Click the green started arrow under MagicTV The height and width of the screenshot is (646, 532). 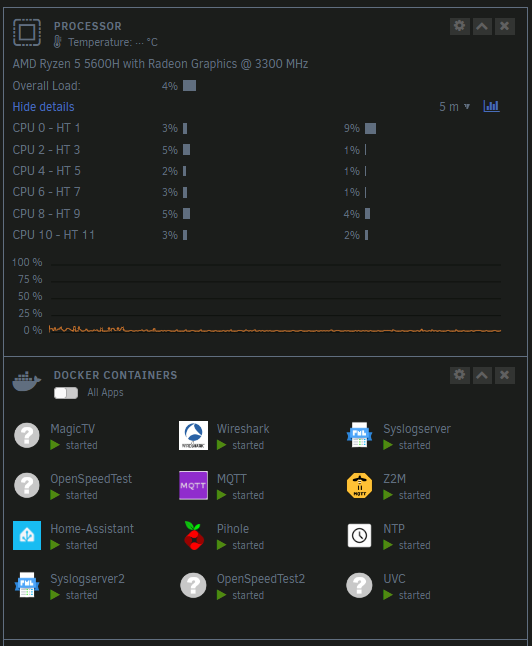[55, 445]
